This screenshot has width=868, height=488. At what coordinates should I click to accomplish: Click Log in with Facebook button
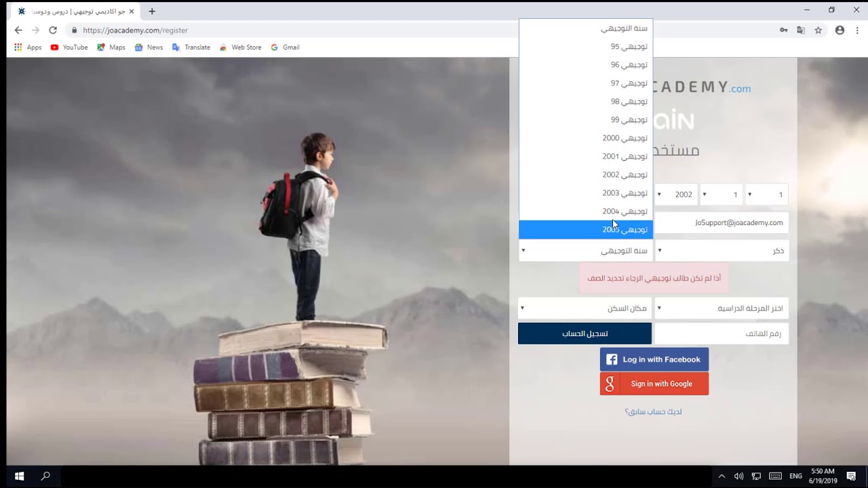[654, 359]
